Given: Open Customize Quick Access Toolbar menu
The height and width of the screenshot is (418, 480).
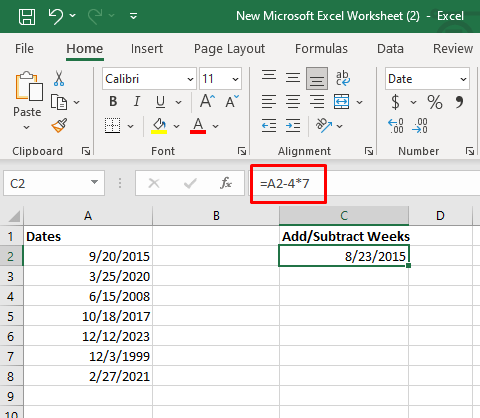Looking at the screenshot, I should coord(134,16).
